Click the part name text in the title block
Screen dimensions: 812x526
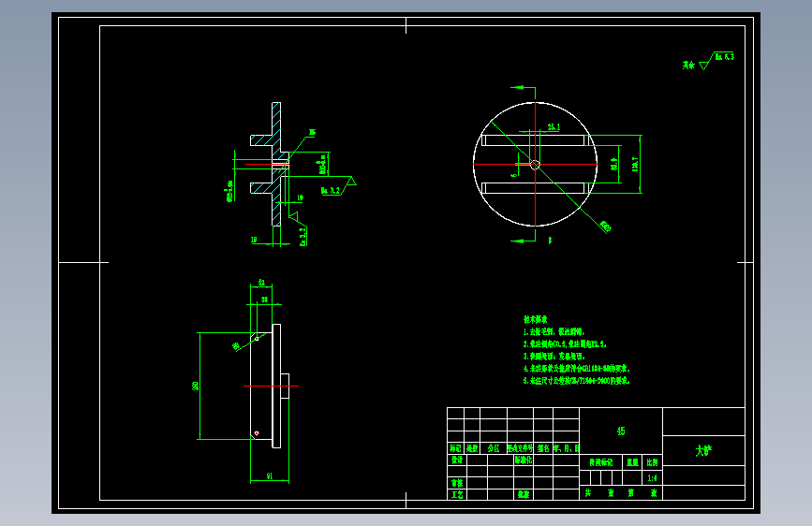click(x=703, y=450)
